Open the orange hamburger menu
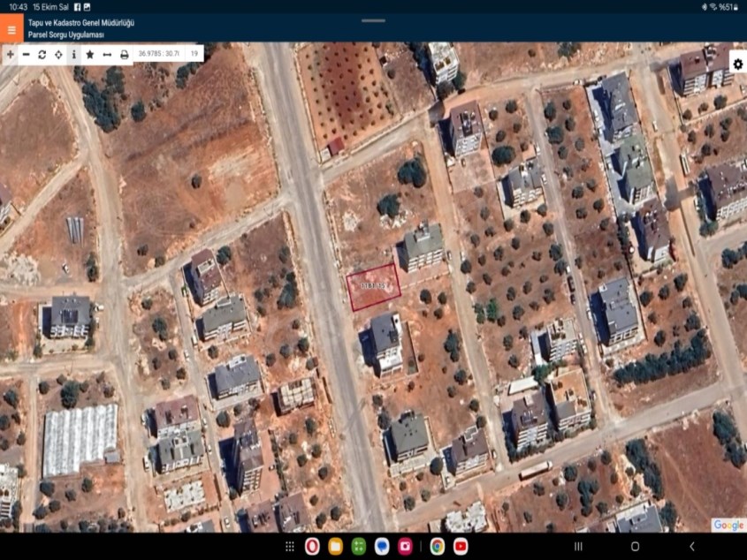The width and height of the screenshot is (747, 560). point(11,29)
